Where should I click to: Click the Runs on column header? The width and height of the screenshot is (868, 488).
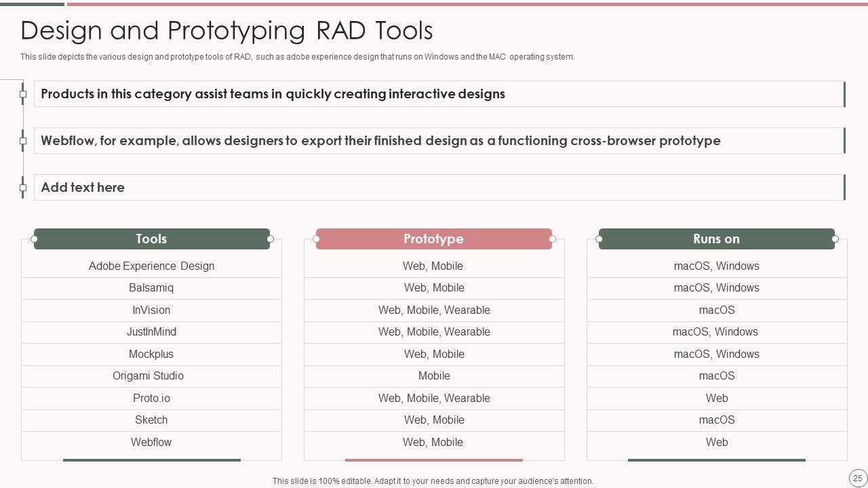pyautogui.click(x=716, y=239)
